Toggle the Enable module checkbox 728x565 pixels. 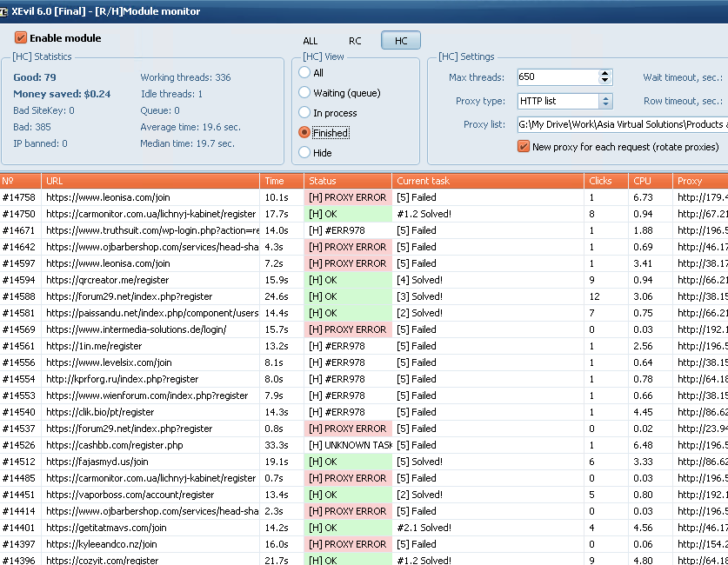pyautogui.click(x=20, y=37)
